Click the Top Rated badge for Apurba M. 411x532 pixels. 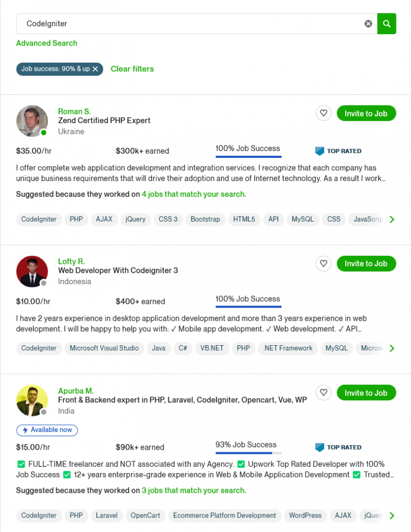(338, 447)
